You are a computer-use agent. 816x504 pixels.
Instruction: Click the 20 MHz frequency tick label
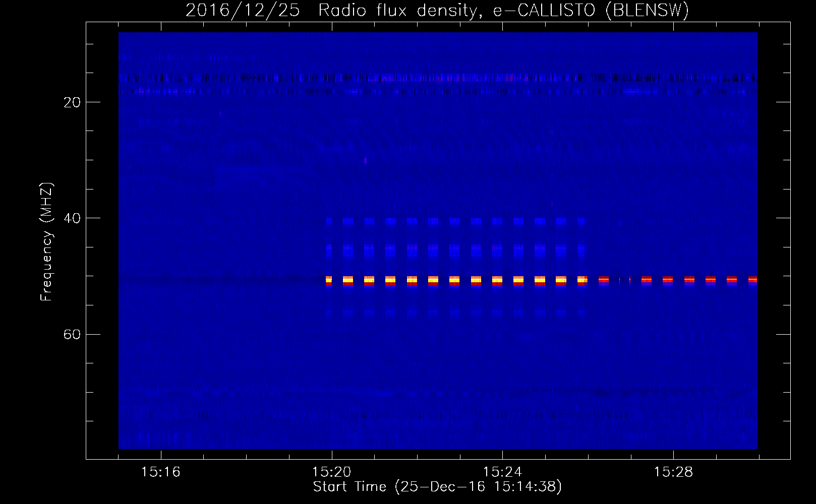pos(72,102)
